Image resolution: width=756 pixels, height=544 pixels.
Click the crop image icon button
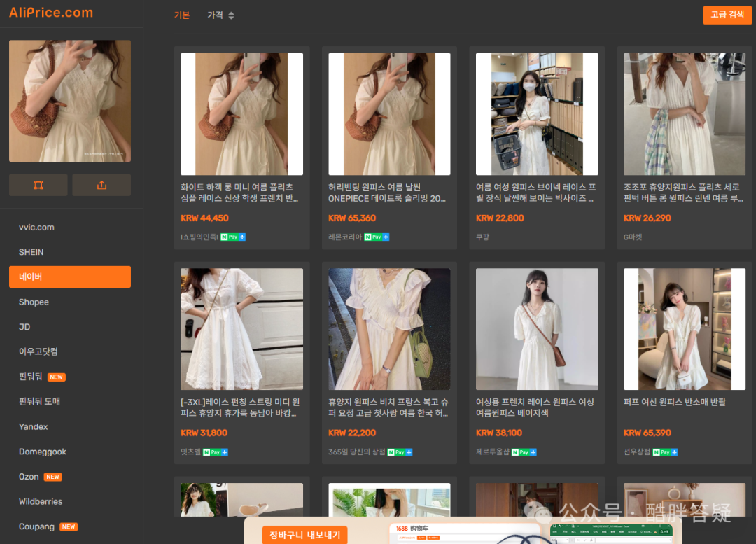[x=38, y=186]
